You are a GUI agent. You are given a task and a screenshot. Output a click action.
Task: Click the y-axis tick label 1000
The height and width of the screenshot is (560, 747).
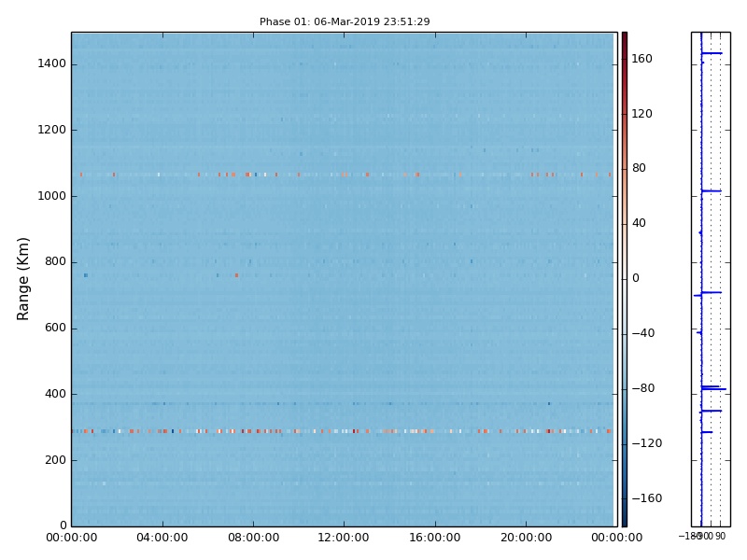tap(52, 196)
